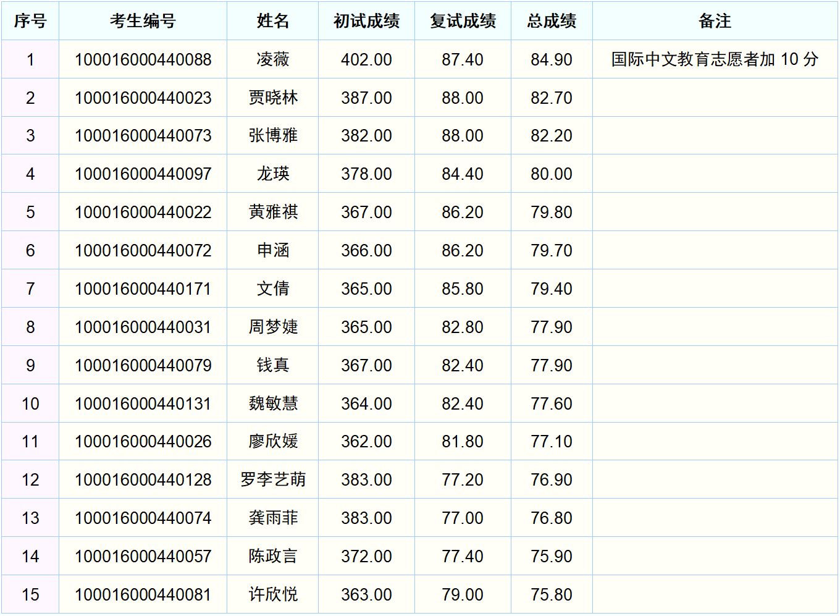Click 申涵's total score 79.70
Screen dimensions: 840x616
552,251
